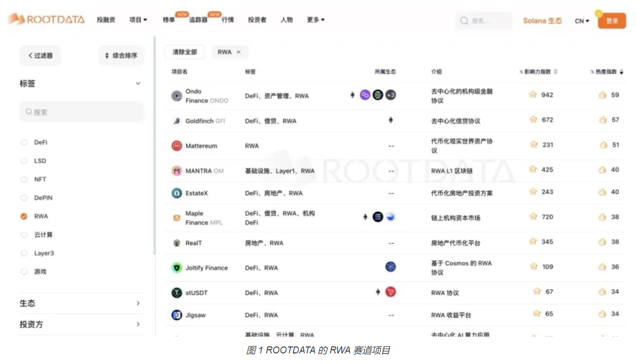Click the 清除全部 clear all button
The width and height of the screenshot is (636, 364).
tap(185, 52)
